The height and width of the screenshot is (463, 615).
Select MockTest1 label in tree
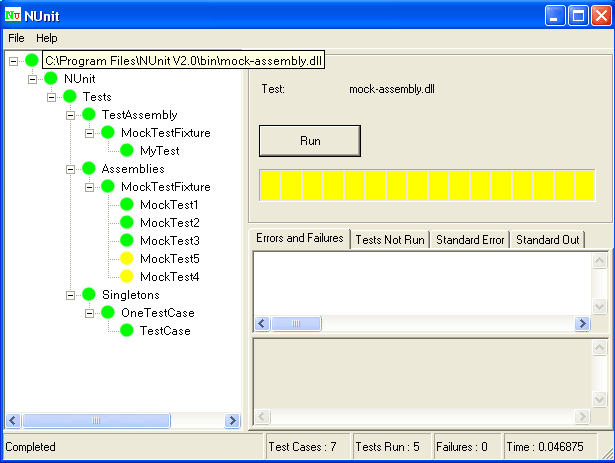169,204
